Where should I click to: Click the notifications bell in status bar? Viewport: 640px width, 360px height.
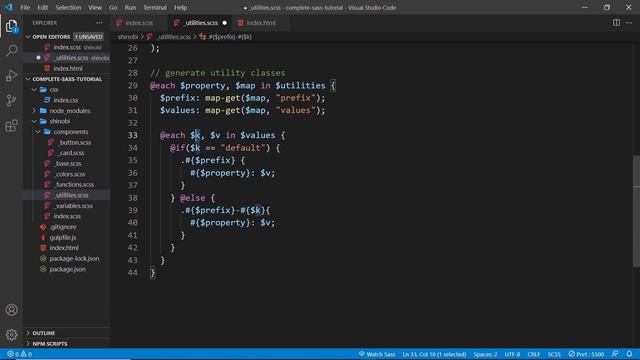coord(629,354)
